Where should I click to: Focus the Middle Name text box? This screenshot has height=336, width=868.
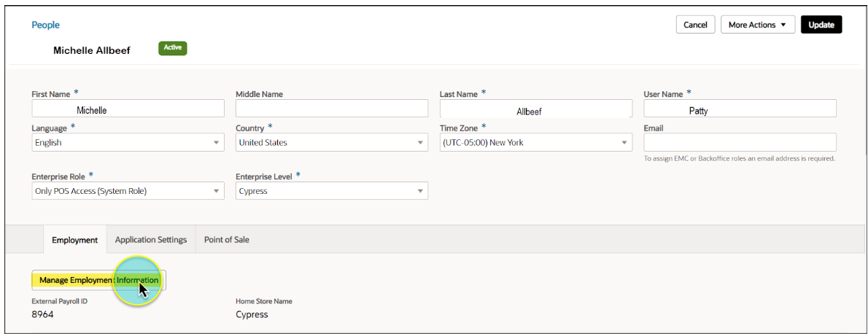(x=331, y=109)
